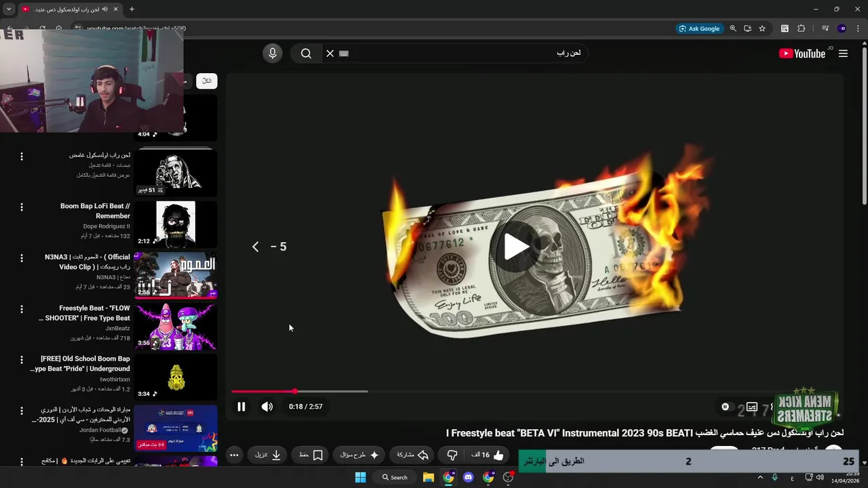This screenshot has width=868, height=488.
Task: Click the Ask Google lens button
Action: [699, 28]
